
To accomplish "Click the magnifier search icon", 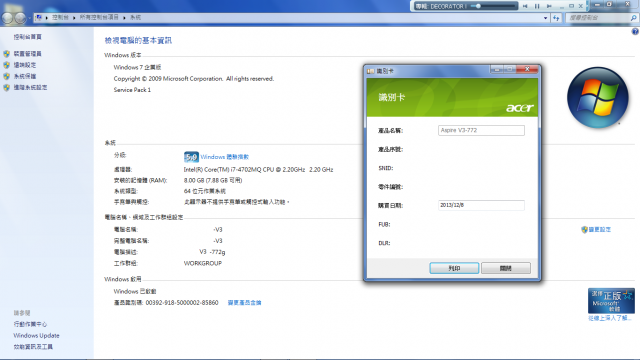I will coord(633,18).
